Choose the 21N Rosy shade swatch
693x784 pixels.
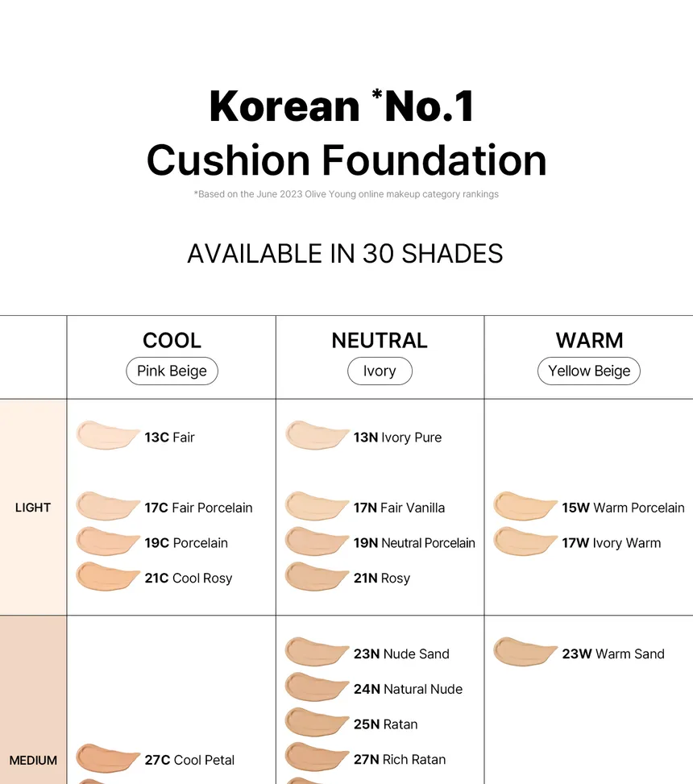click(316, 577)
